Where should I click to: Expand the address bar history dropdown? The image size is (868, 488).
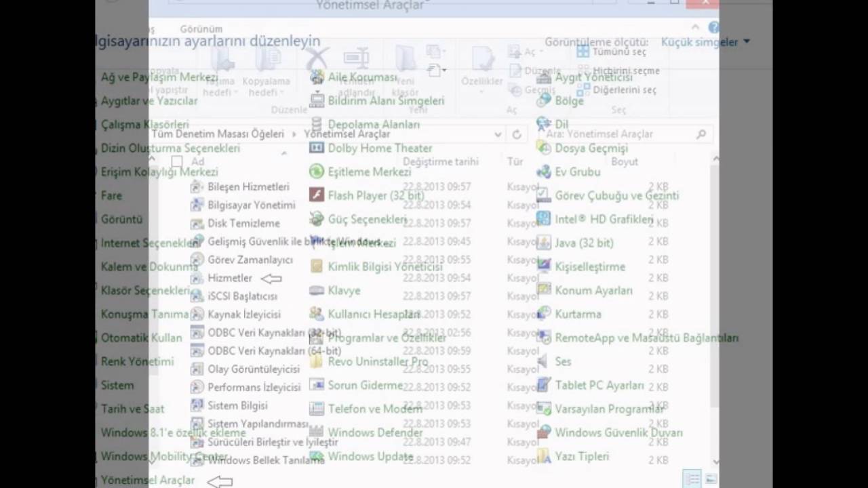click(498, 134)
